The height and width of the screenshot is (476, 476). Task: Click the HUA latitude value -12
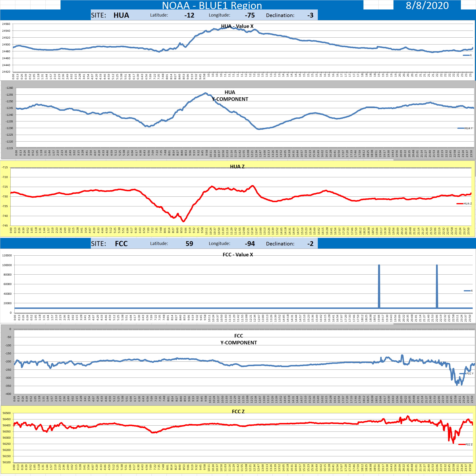tap(189, 15)
